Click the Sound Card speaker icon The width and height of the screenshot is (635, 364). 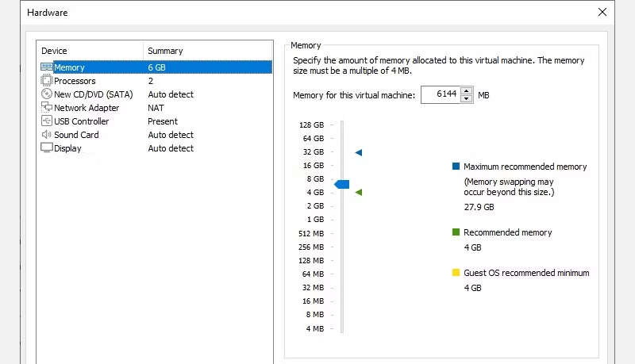46,135
